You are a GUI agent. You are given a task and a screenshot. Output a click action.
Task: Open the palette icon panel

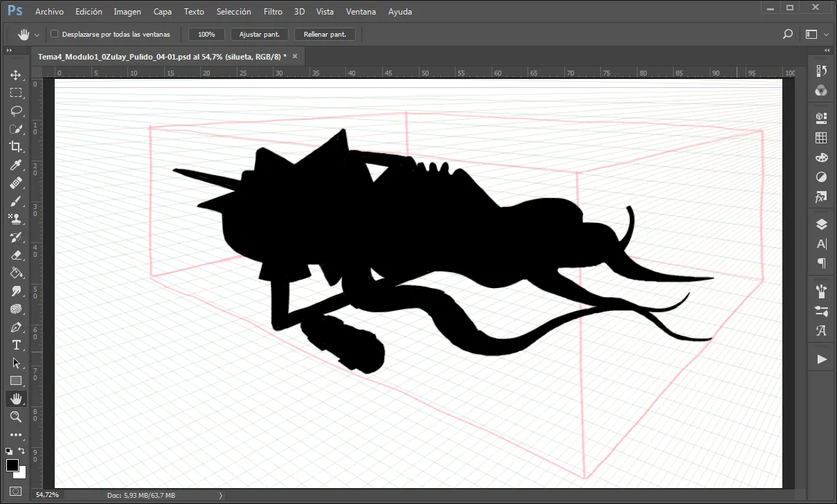point(822,157)
